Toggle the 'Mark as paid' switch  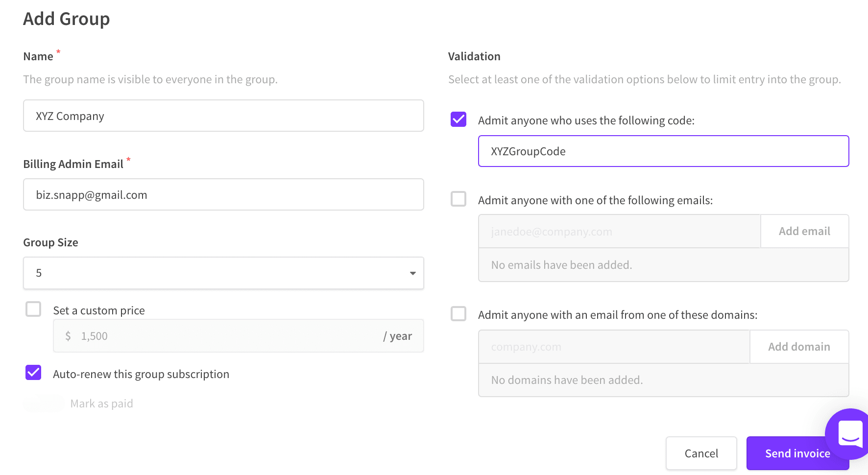[44, 403]
